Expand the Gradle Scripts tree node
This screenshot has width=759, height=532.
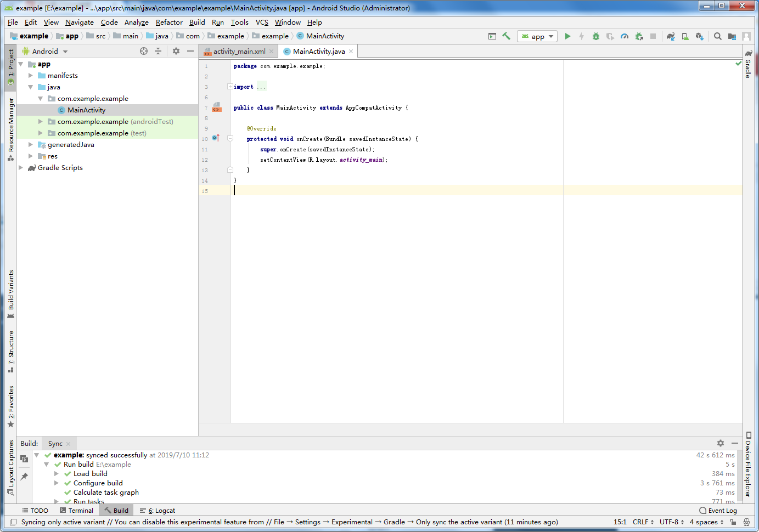[x=21, y=168]
